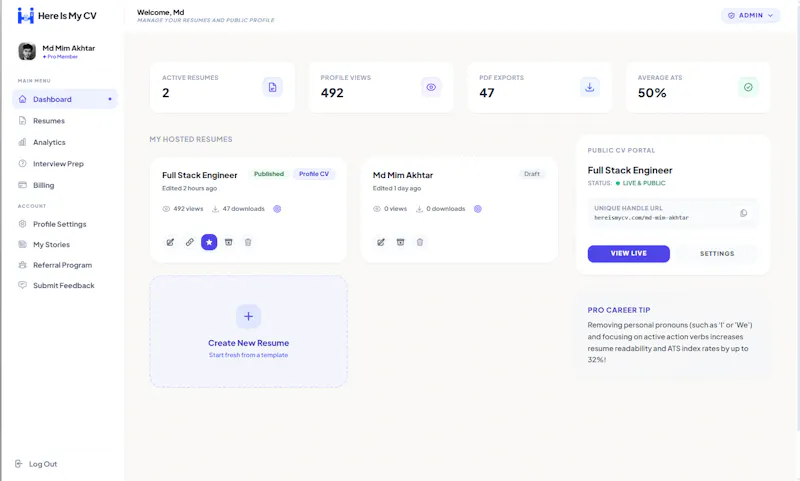
Task: Open Resumes in the main menu
Action: 48,121
